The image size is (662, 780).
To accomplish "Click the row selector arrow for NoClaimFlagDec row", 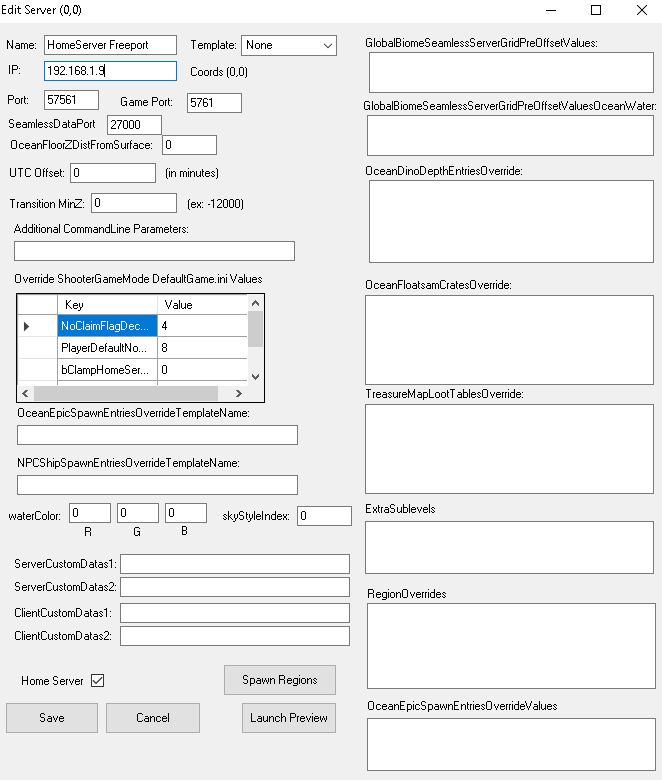I will tap(37, 326).
